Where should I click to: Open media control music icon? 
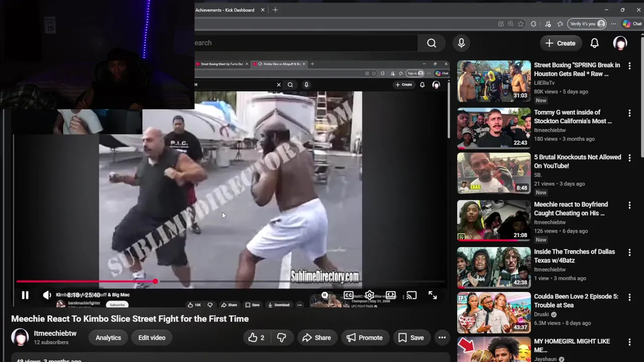548,24
